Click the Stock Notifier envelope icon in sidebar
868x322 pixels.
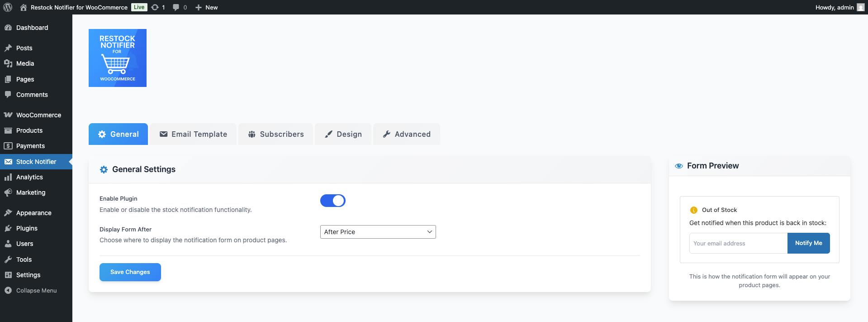click(8, 162)
